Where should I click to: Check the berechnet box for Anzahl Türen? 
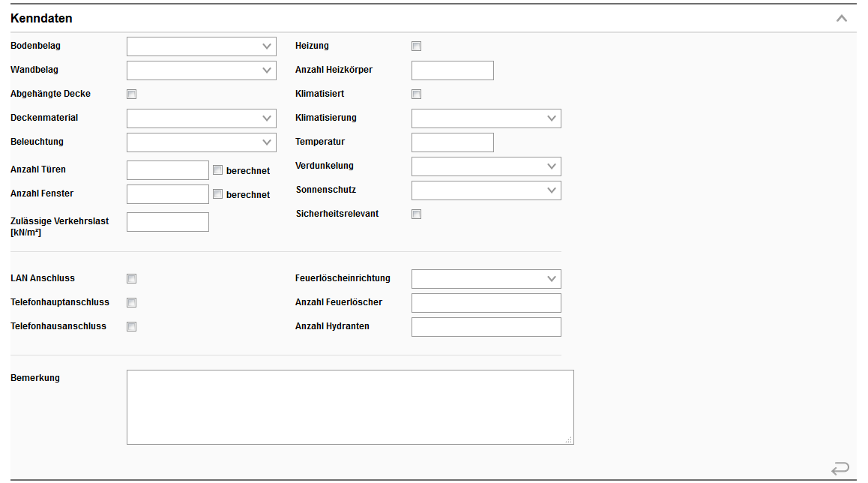(218, 170)
